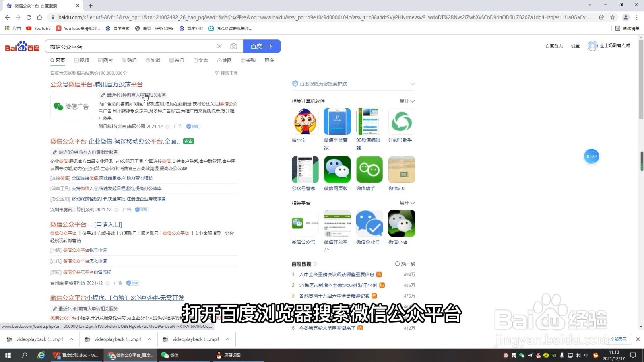The image size is (644, 362).
Task: Open the browser home page button
Action: point(39,17)
